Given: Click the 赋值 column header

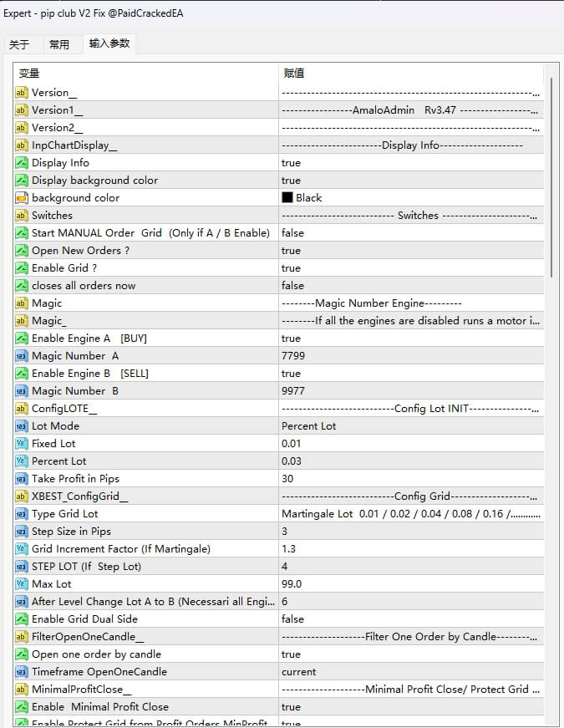Looking at the screenshot, I should point(411,74).
